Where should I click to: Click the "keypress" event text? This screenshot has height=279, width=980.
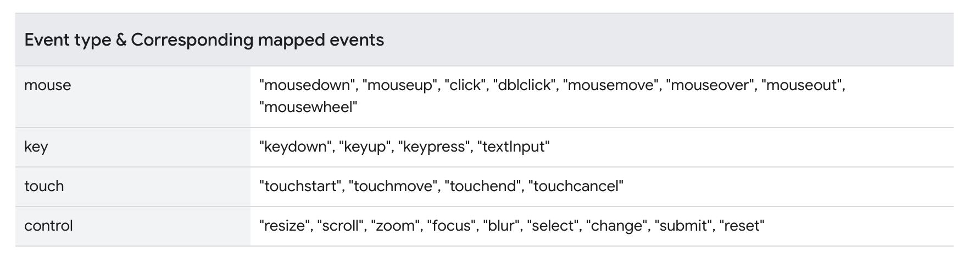pyautogui.click(x=435, y=147)
